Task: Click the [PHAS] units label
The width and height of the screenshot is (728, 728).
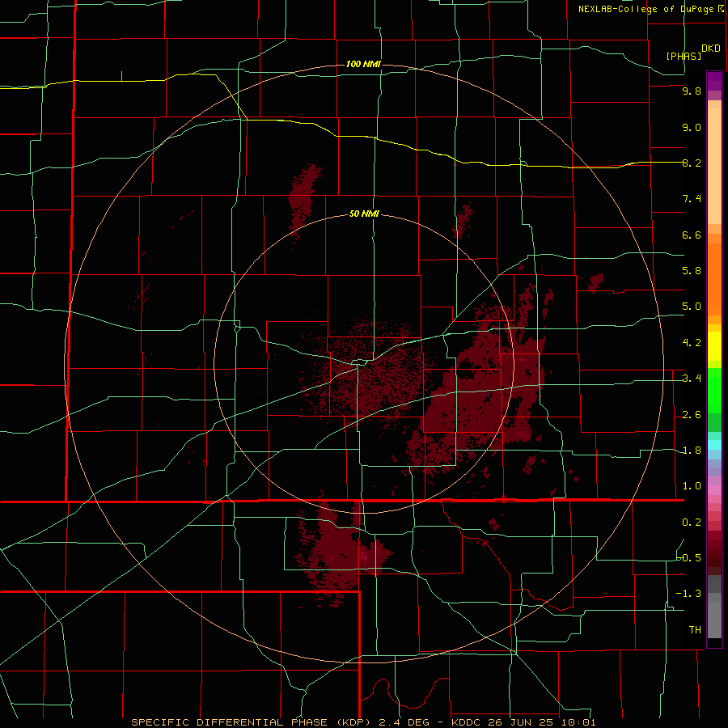Action: (684, 56)
